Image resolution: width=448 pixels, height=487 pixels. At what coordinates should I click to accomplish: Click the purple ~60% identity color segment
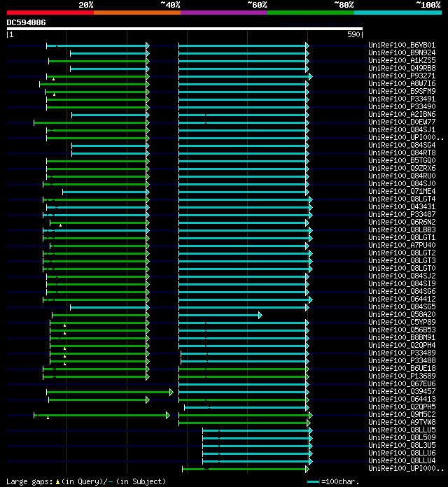pyautogui.click(x=224, y=13)
